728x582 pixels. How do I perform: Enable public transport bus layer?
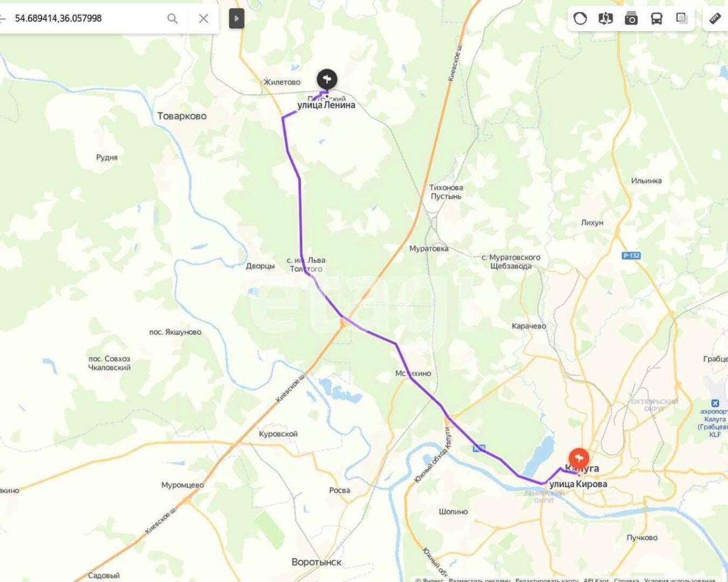656,19
